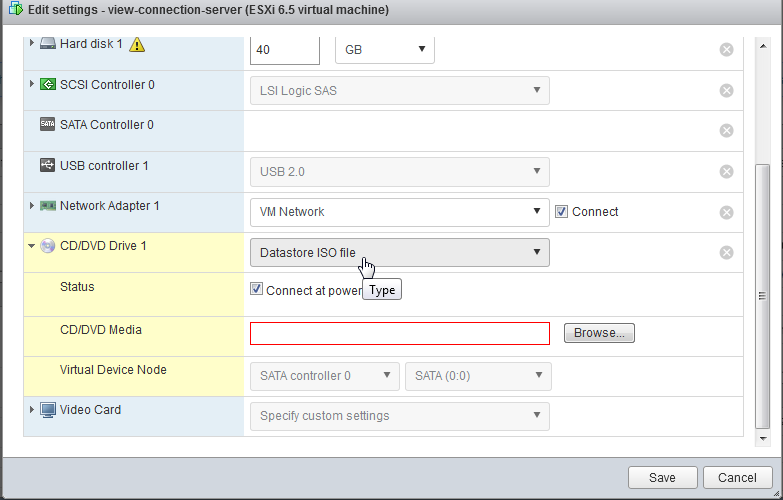
Task: Click the CD/DVD Drive 1 disc icon
Action: 47,246
